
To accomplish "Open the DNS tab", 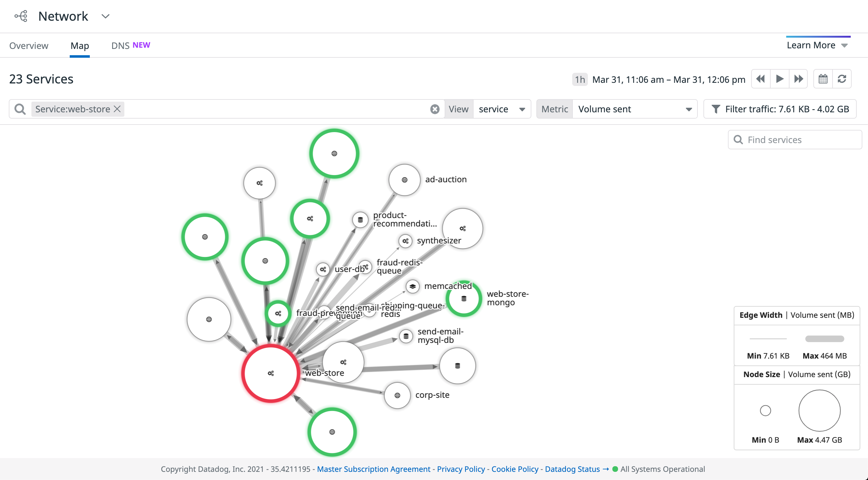I will (x=120, y=45).
